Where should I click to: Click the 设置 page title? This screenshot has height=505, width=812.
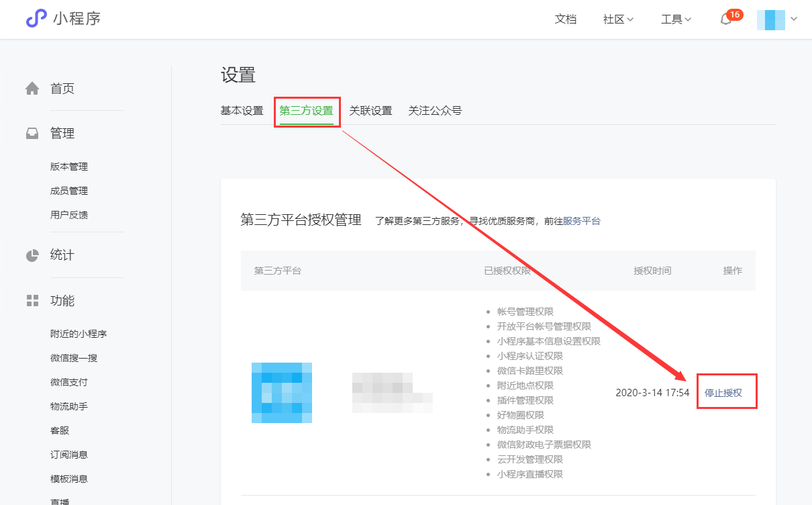(x=238, y=75)
